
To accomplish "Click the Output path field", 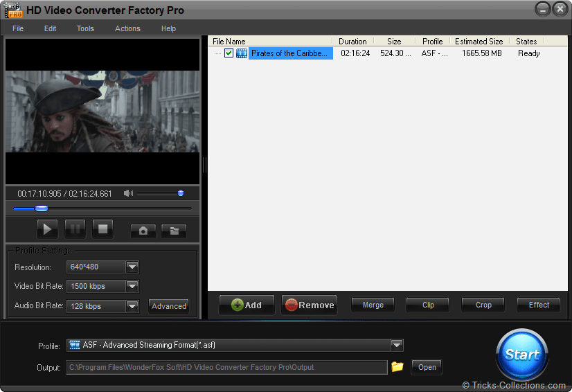I will pos(226,367).
